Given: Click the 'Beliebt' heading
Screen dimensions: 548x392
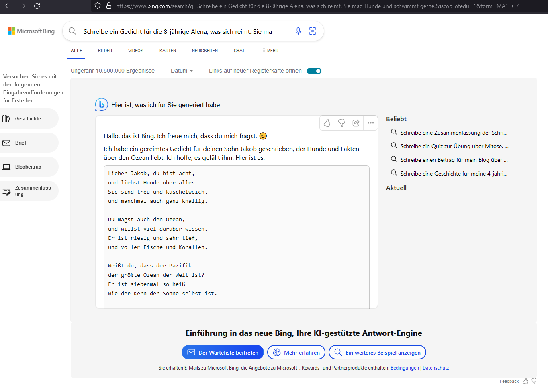Looking at the screenshot, I should point(396,119).
